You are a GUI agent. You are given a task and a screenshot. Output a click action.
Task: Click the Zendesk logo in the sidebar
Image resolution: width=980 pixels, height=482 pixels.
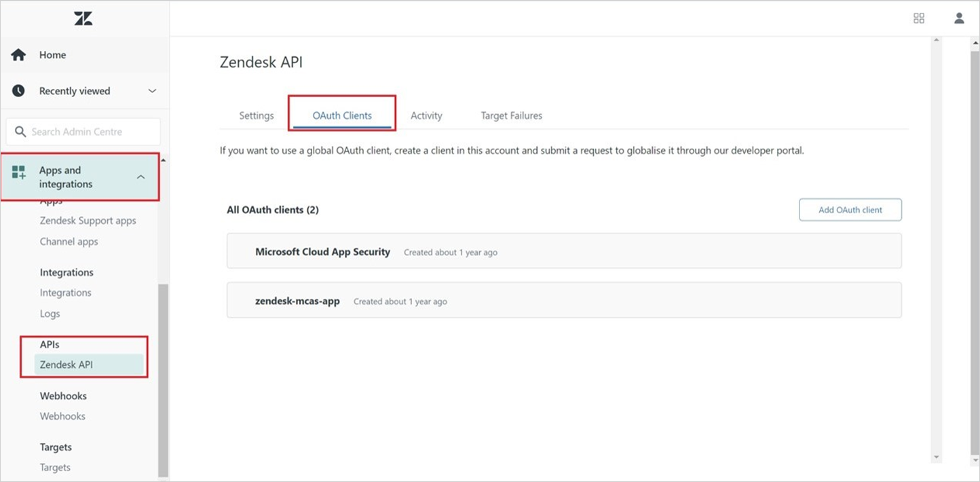83,18
